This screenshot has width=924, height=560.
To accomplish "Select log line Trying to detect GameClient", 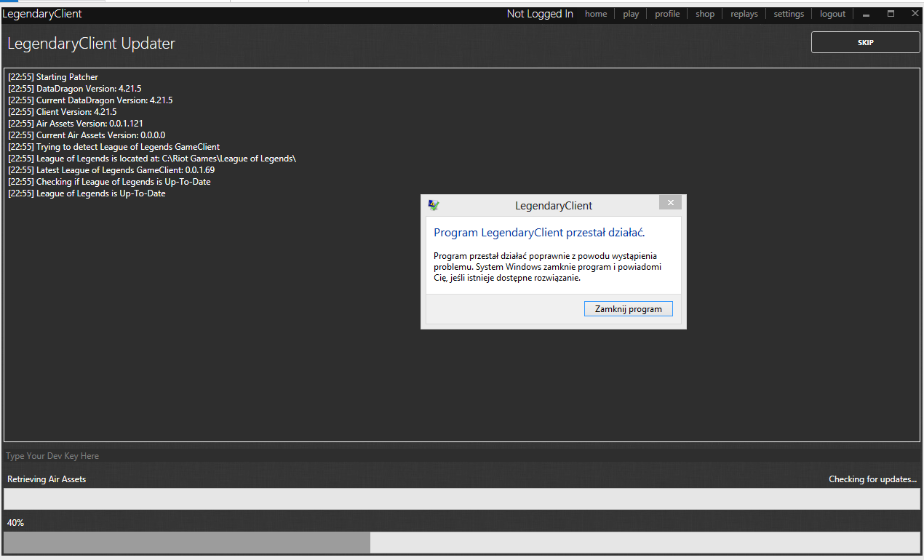I will 114,147.
